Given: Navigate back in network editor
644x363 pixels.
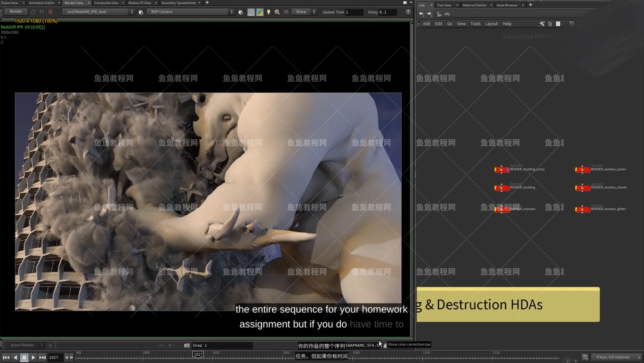Looking at the screenshot, I should point(421,14).
